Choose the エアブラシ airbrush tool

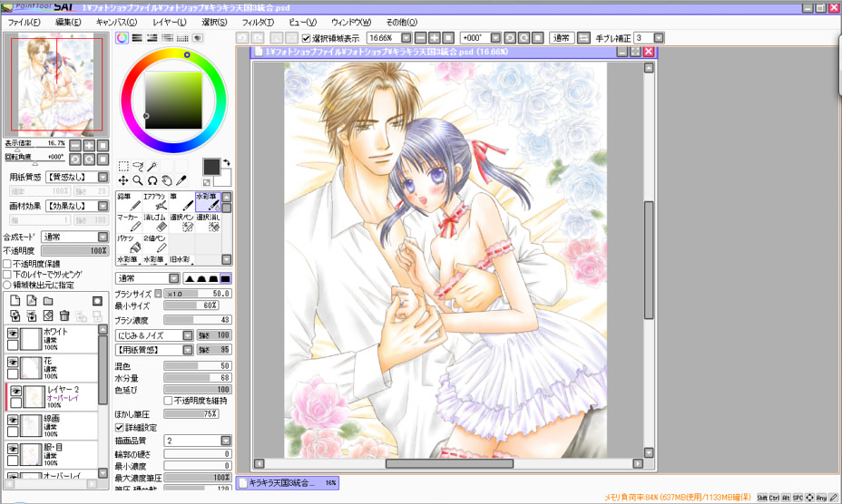coord(155,202)
